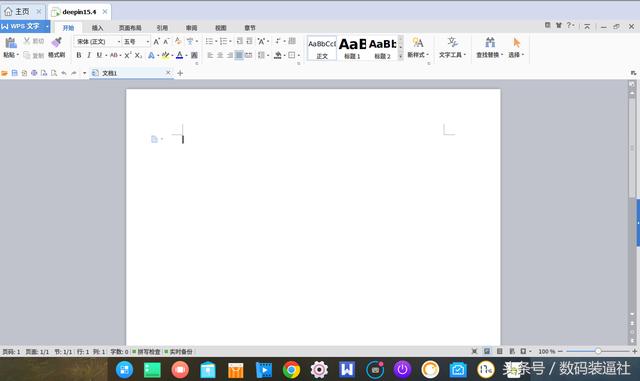Click the print preview icon in quick toolbar
This screenshot has height=381, width=640.
tap(54, 73)
